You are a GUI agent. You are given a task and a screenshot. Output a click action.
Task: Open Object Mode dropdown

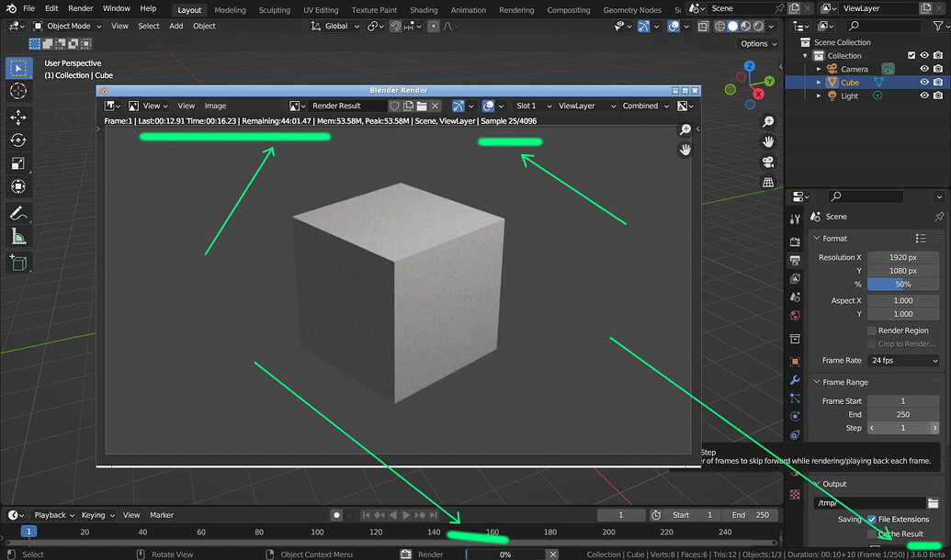tap(67, 26)
